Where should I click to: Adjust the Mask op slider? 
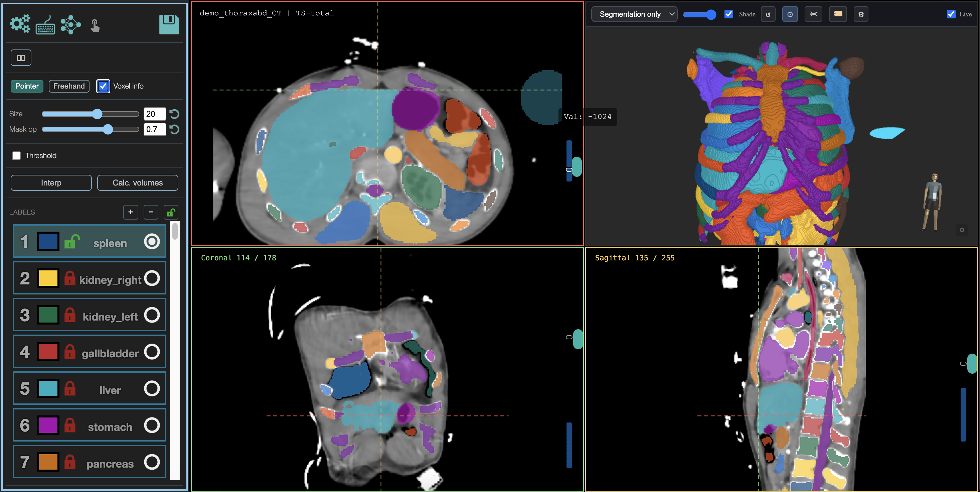(91, 129)
